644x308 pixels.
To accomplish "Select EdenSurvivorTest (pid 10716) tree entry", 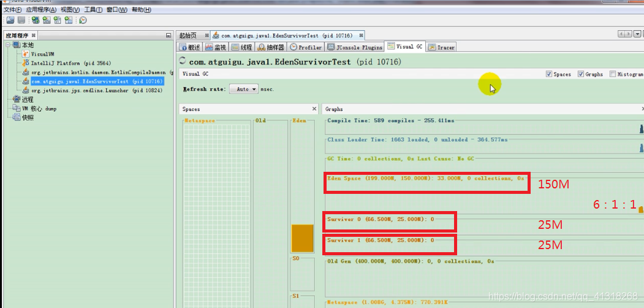I will 97,81.
